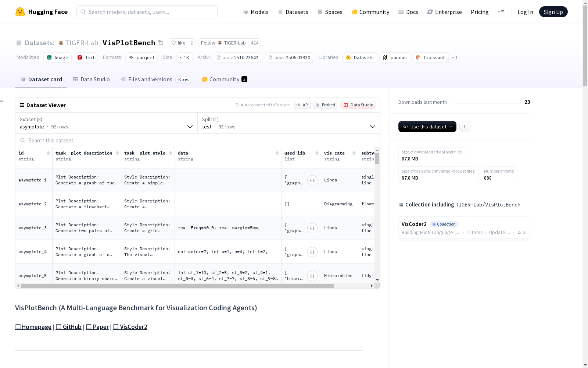
Task: Open the navigation extras menu icon
Action: (x=501, y=12)
